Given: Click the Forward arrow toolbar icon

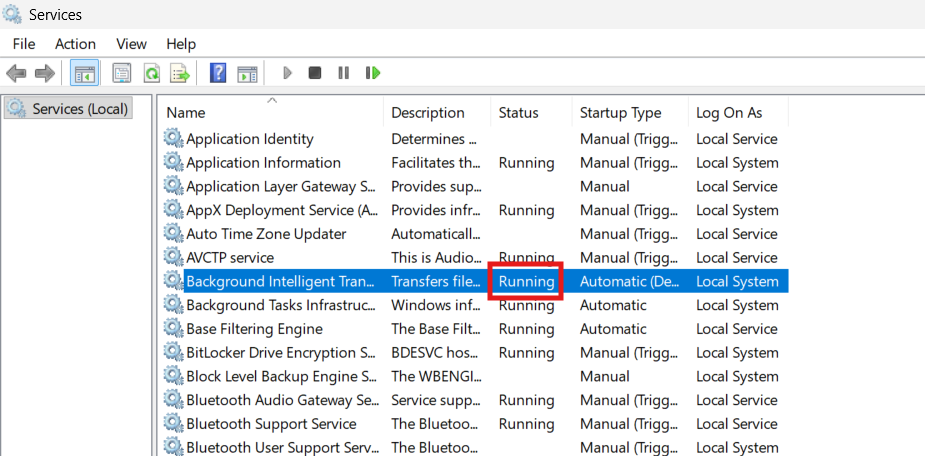Looking at the screenshot, I should click(44, 73).
